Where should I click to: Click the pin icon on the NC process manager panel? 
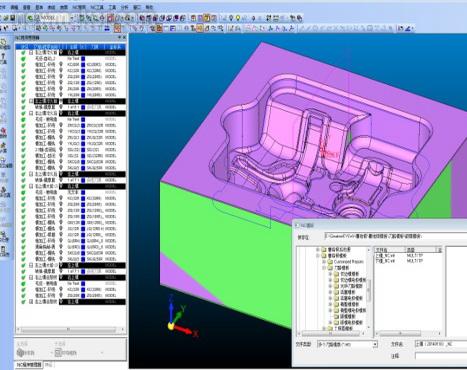pyautogui.click(x=120, y=38)
